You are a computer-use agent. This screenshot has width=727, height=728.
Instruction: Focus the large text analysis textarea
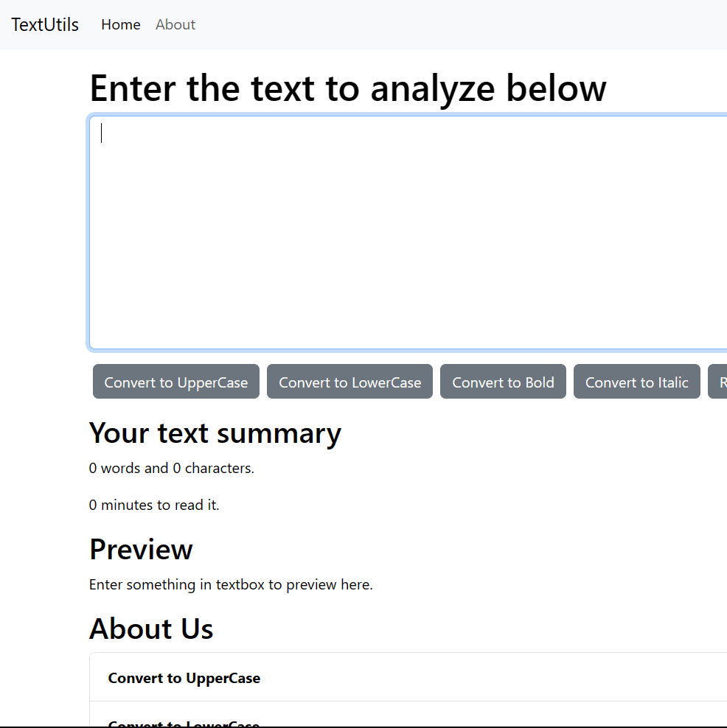click(x=408, y=232)
